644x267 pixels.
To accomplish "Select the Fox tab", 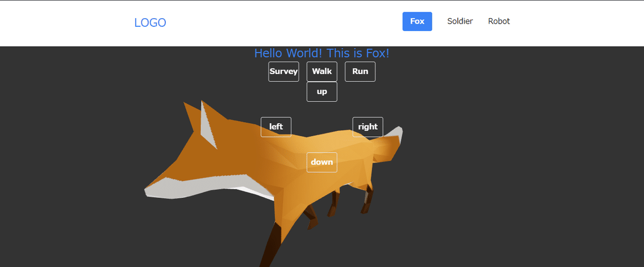I will (x=417, y=21).
